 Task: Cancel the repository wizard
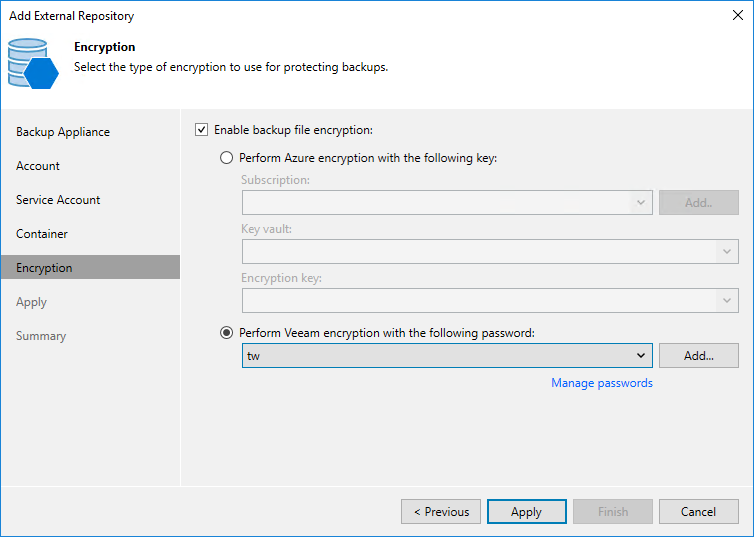point(698,512)
